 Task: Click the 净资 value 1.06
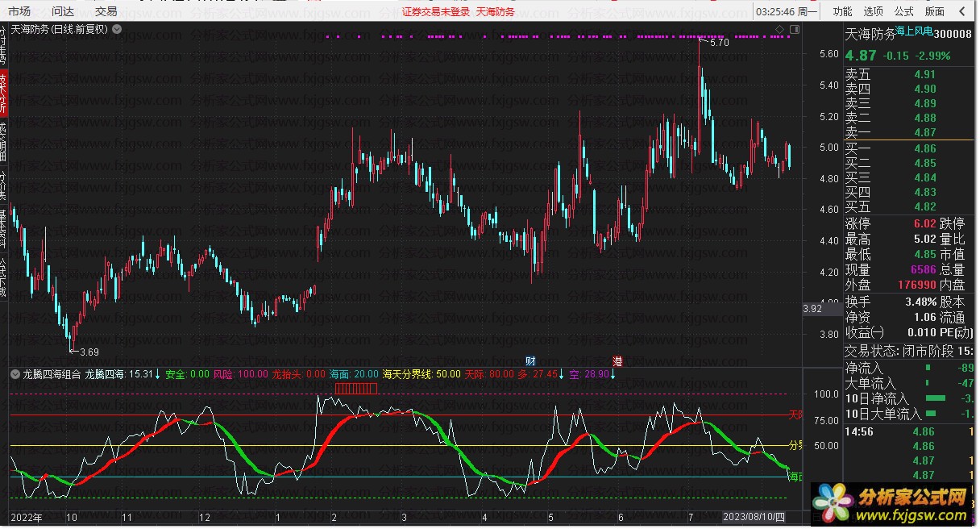(x=925, y=317)
